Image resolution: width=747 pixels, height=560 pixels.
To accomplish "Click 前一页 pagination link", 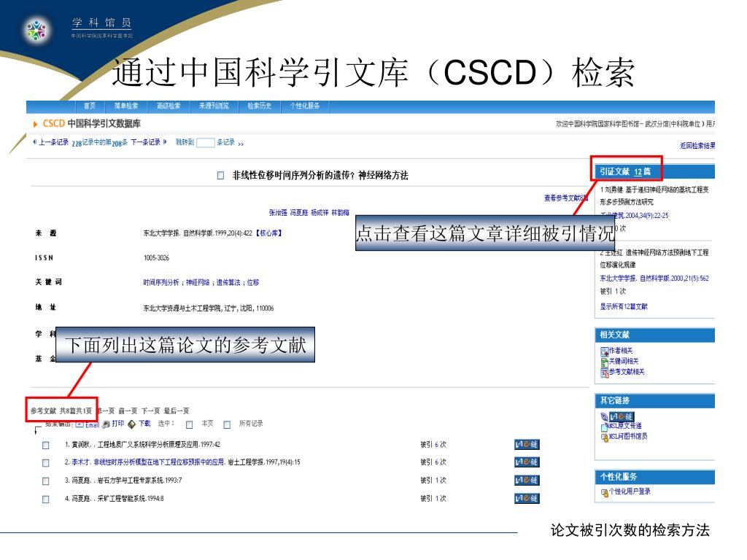I will coord(128,411).
